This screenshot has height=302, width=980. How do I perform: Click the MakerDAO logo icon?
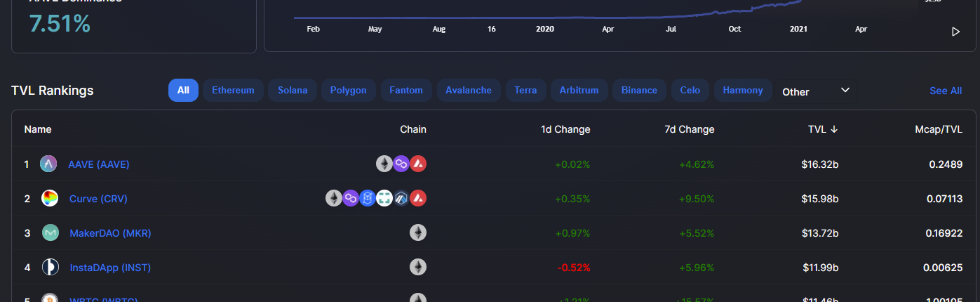pyautogui.click(x=50, y=233)
